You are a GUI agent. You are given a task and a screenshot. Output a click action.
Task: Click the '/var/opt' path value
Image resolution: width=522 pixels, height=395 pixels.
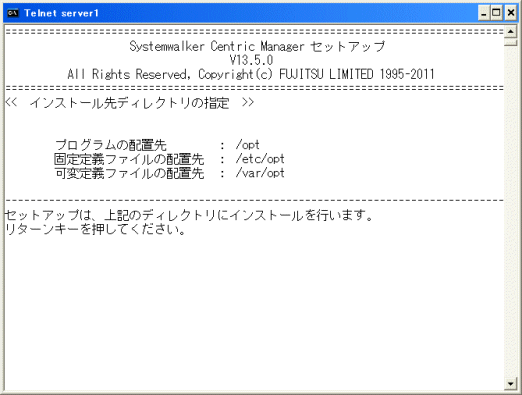[260, 173]
